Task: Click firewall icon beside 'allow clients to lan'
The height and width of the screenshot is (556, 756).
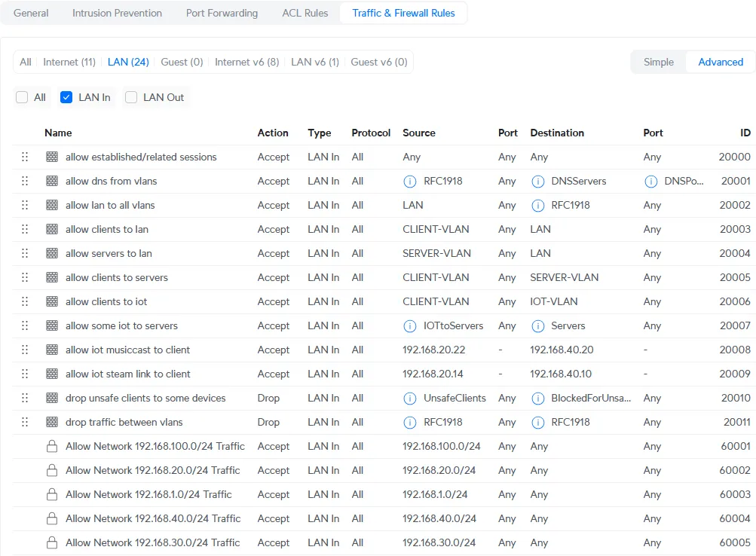Action: 52,229
